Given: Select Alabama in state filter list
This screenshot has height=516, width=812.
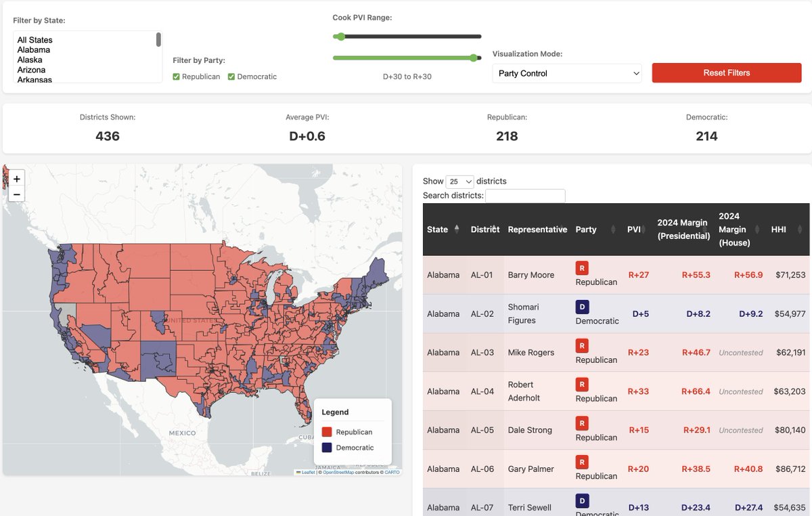Looking at the screenshot, I should (x=34, y=49).
